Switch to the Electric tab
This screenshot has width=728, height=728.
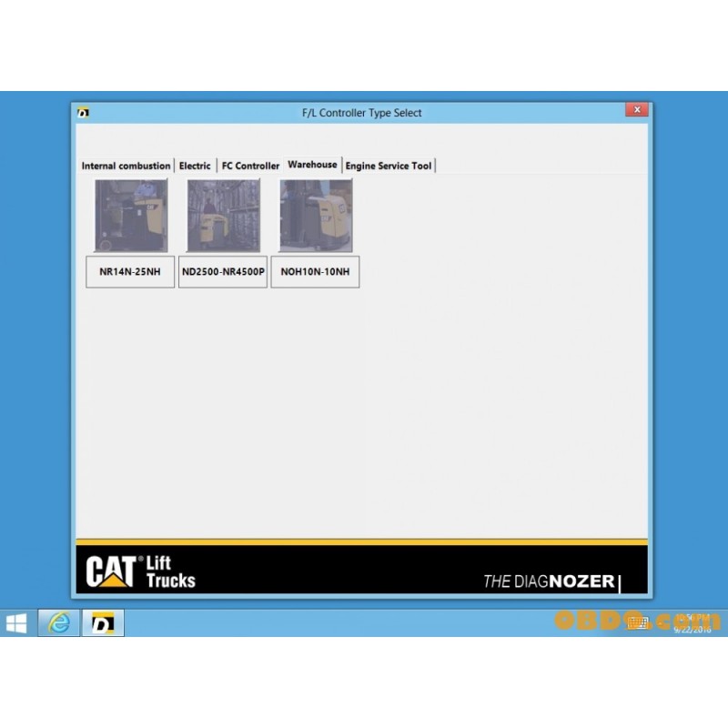click(x=195, y=166)
